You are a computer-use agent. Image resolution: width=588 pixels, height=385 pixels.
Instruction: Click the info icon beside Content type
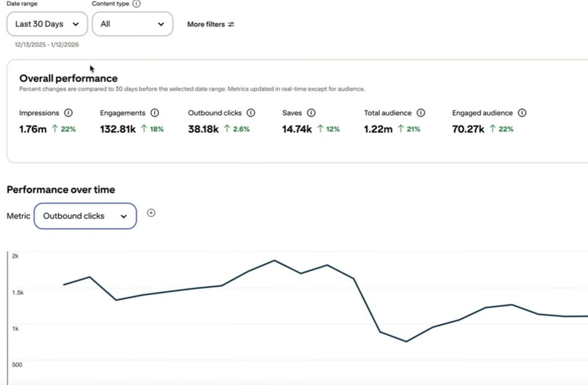(136, 4)
